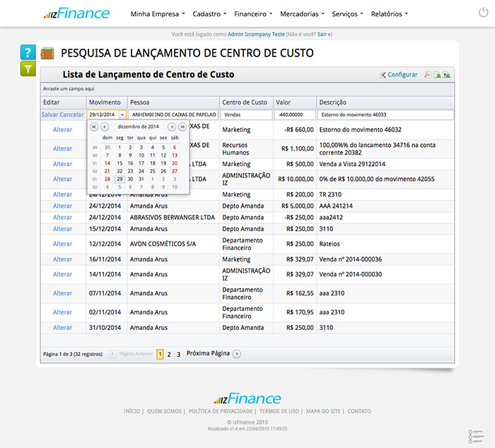Go to next month in calendar

(x=171, y=126)
